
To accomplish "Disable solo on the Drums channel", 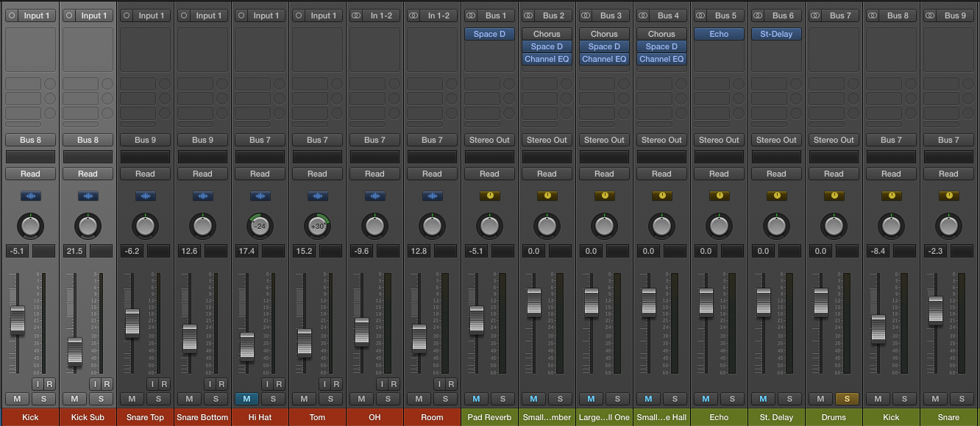I will click(x=847, y=399).
